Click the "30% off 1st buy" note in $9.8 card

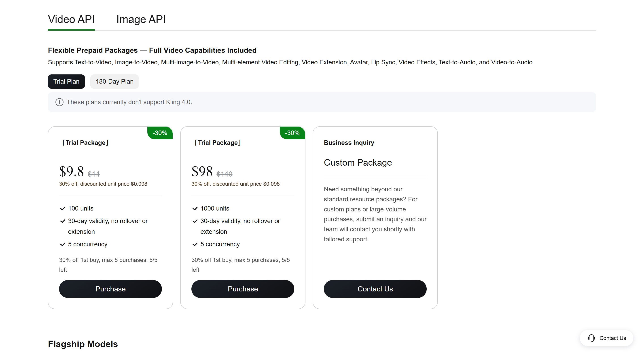[108, 265]
